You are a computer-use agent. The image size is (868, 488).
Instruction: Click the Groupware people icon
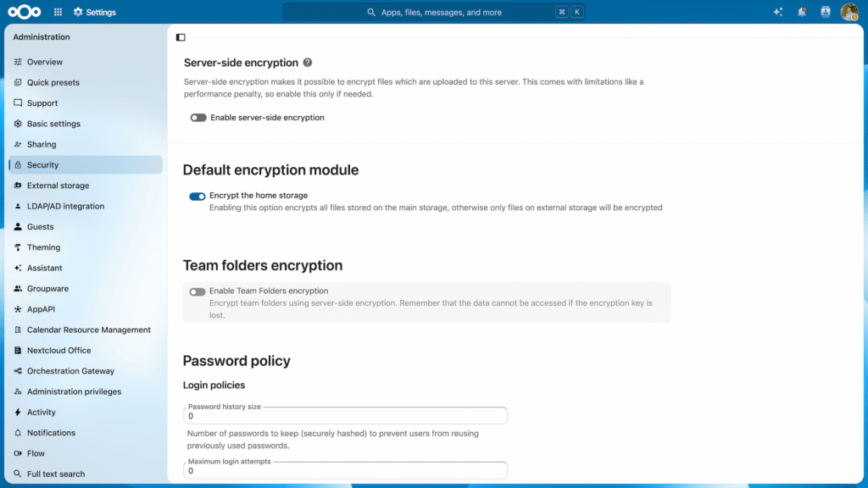pyautogui.click(x=18, y=288)
